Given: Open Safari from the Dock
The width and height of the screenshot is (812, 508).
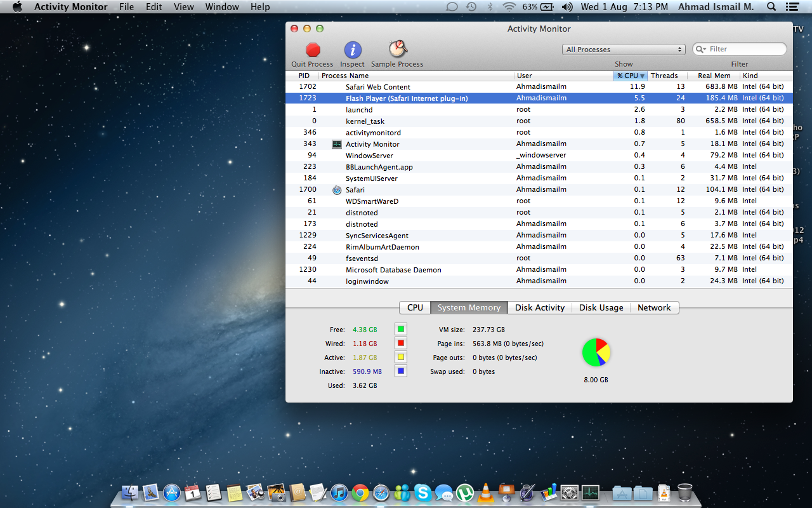Looking at the screenshot, I should click(381, 492).
